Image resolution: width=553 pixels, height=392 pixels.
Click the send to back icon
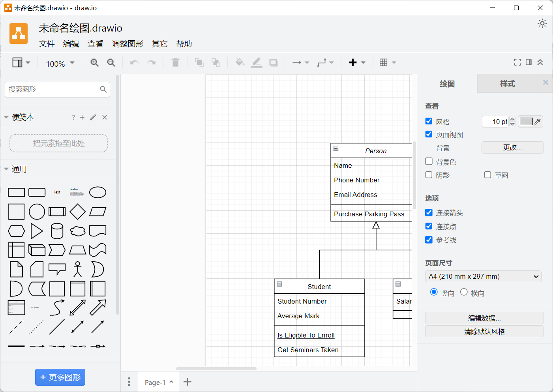tap(216, 62)
